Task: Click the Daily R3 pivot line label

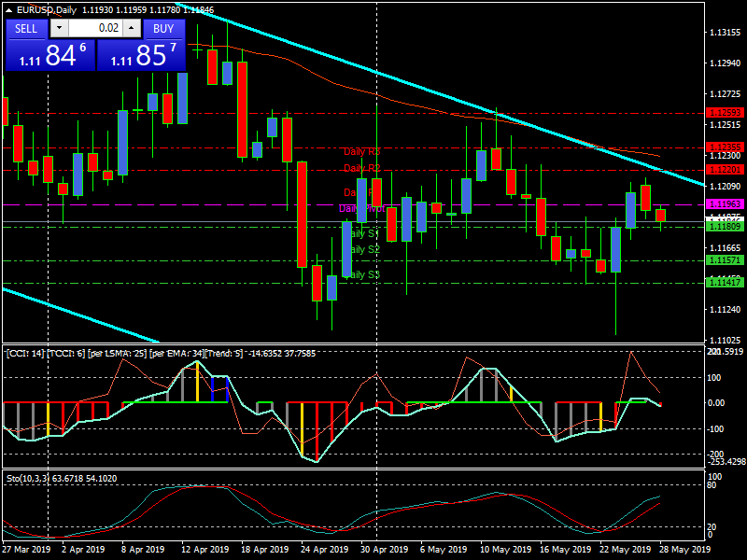Action: (361, 150)
